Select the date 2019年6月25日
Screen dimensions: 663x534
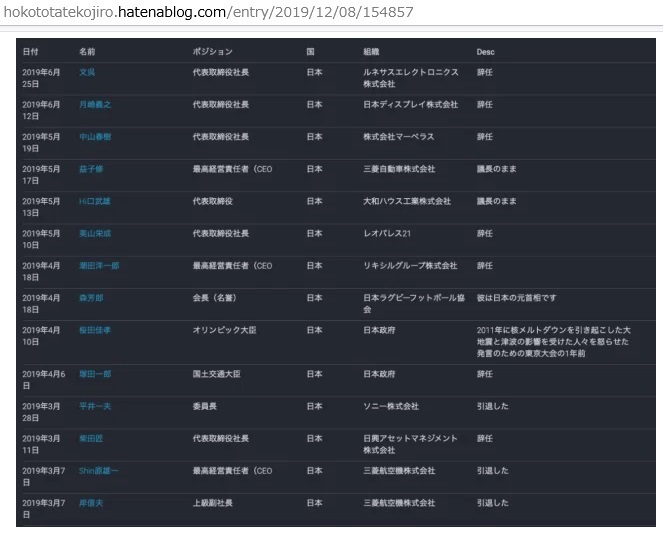(x=41, y=78)
